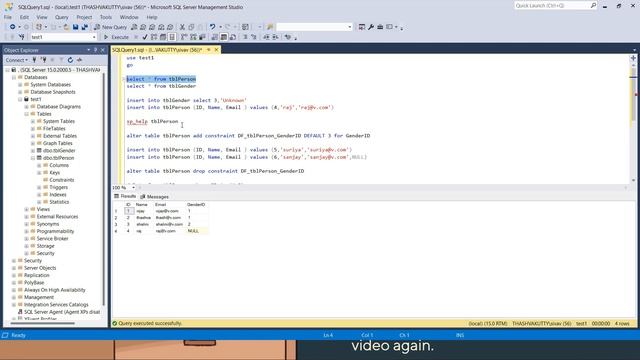Open the Connect dropdown in Object Explorer
Screen dimensions: 640x360
coord(17,60)
